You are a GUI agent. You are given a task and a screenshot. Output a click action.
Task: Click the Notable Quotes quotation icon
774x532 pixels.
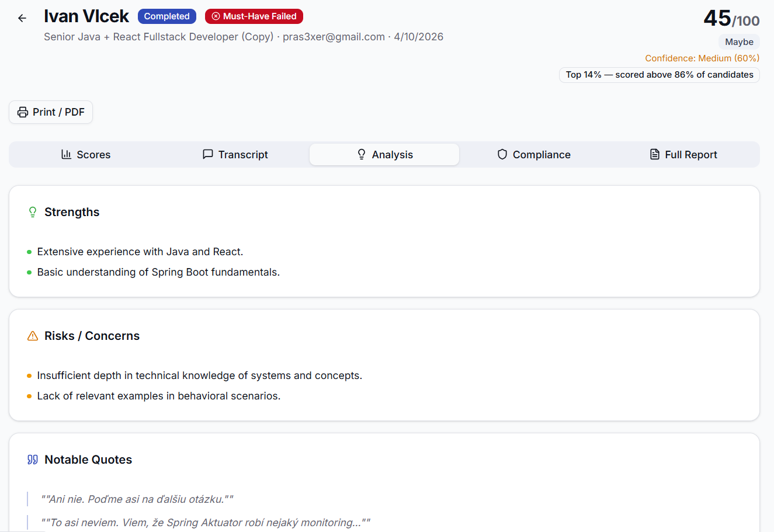33,460
